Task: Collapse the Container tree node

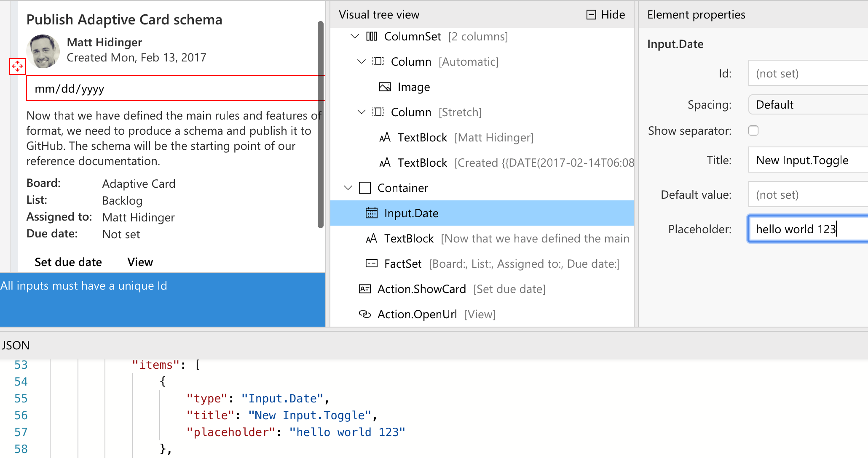Action: pos(348,188)
